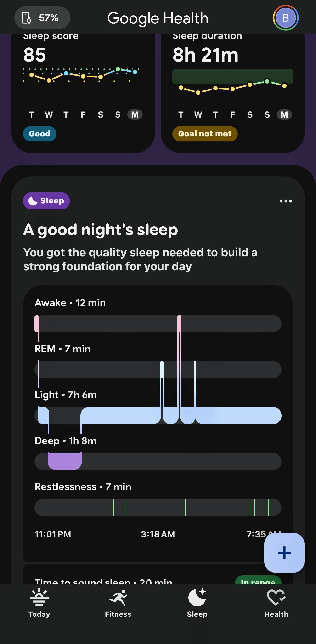Open the Health heart tab
The width and height of the screenshot is (316, 644).
pos(276,604)
